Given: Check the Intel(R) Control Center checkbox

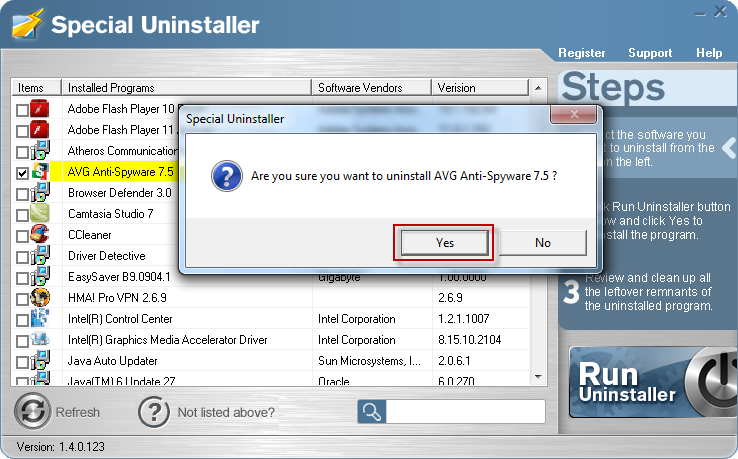Looking at the screenshot, I should [x=22, y=320].
